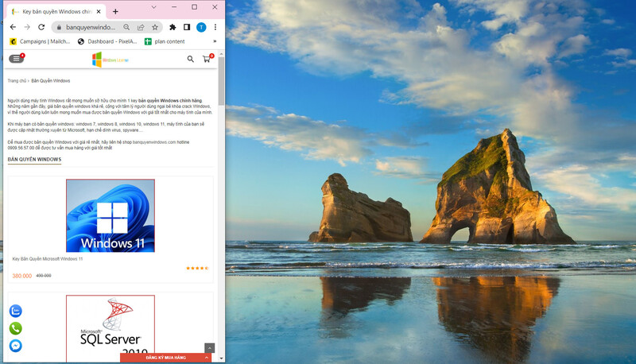Close the Key bản quyền Windows tab
Screen dimensions: 636x364
coord(99,12)
